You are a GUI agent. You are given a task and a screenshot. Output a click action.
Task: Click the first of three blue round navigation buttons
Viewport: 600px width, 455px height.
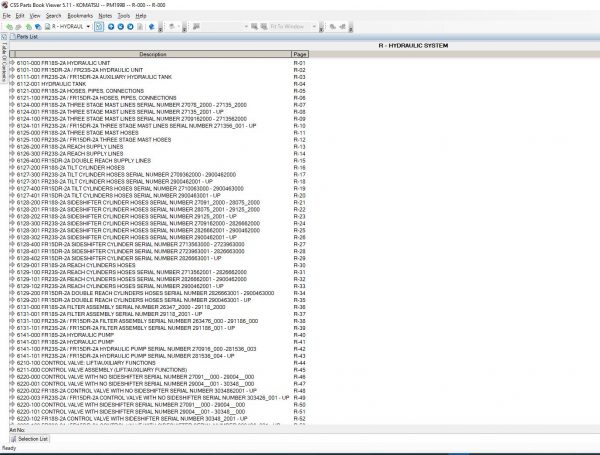pos(111,27)
